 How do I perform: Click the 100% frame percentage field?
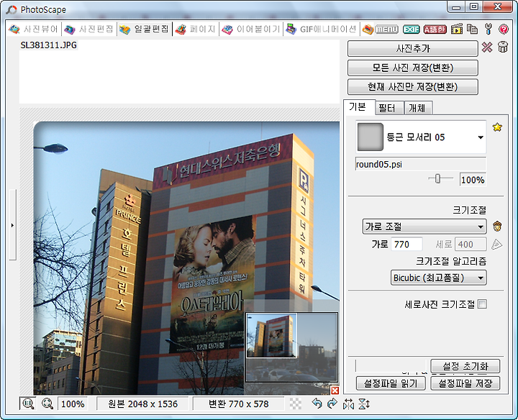click(473, 180)
